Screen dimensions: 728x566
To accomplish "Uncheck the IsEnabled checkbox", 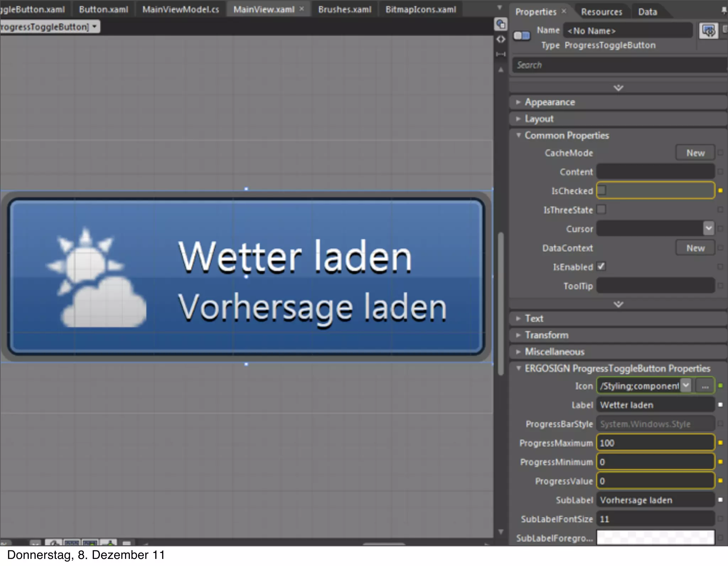I will point(601,266).
